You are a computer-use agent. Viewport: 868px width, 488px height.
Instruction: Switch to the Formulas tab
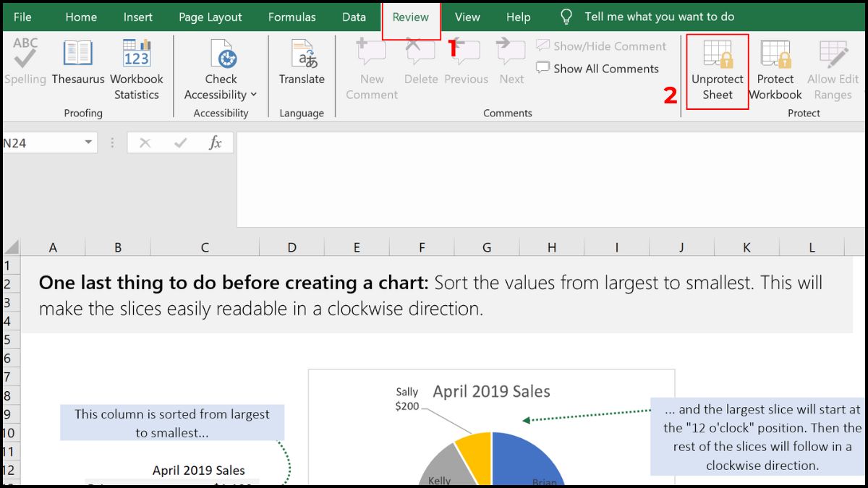[292, 16]
